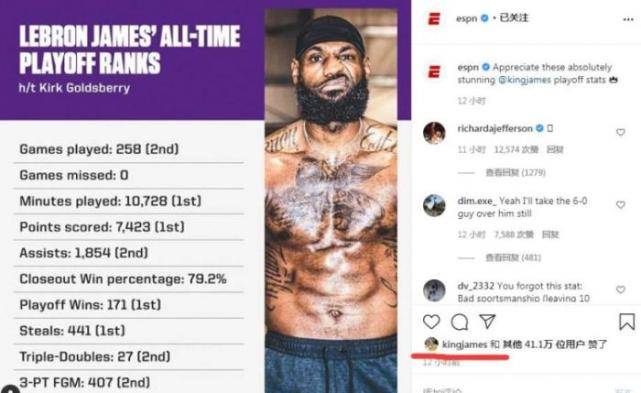The width and height of the screenshot is (641, 393).
Task: Like richardajefferson's comment heart
Action: [621, 132]
